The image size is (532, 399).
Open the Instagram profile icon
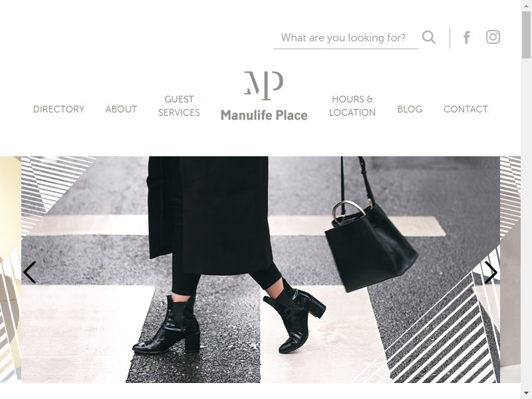coord(493,37)
